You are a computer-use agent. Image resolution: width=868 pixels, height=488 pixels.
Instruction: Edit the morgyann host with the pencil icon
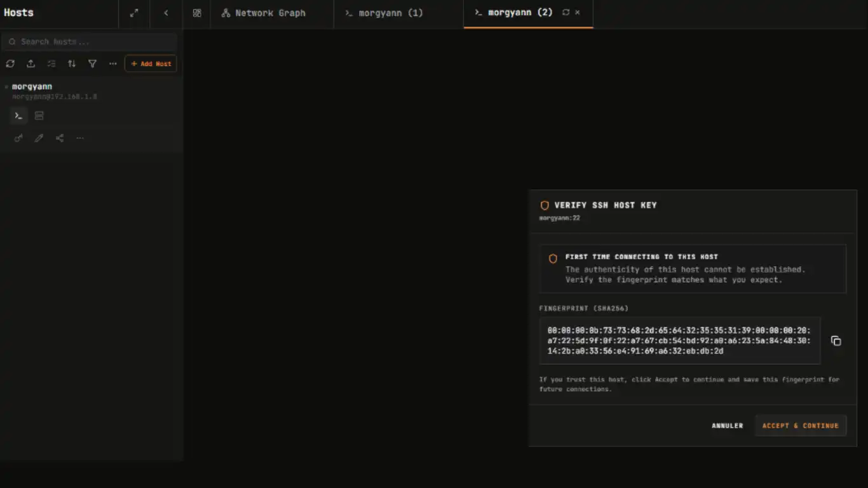coord(39,138)
